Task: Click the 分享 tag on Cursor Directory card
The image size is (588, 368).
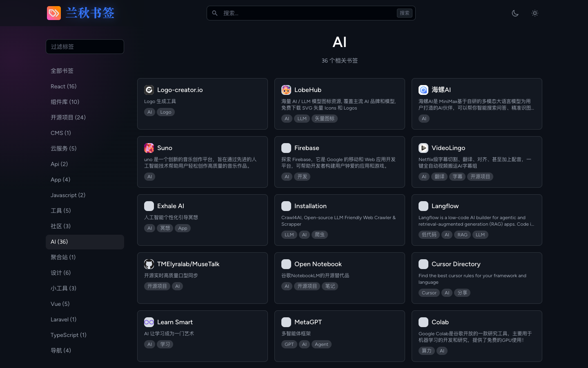Action: coord(462,293)
